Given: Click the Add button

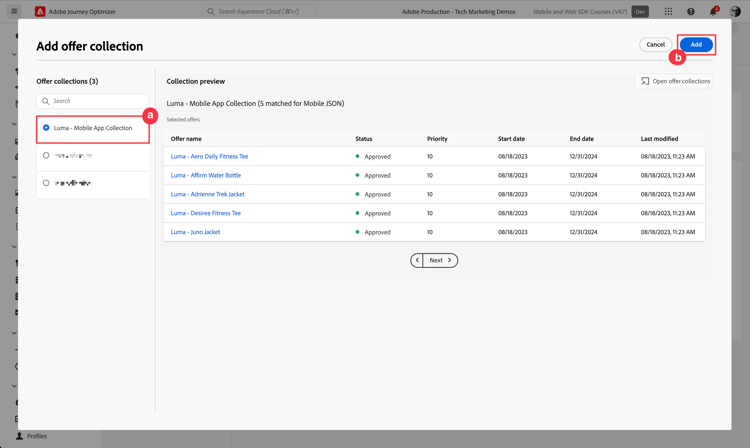Looking at the screenshot, I should pyautogui.click(x=696, y=44).
